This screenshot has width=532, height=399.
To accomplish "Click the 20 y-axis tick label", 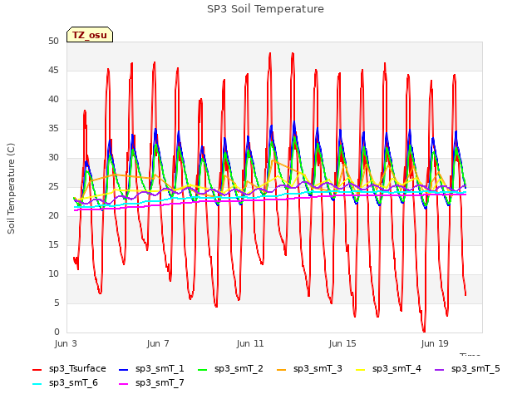I will click(x=53, y=216).
